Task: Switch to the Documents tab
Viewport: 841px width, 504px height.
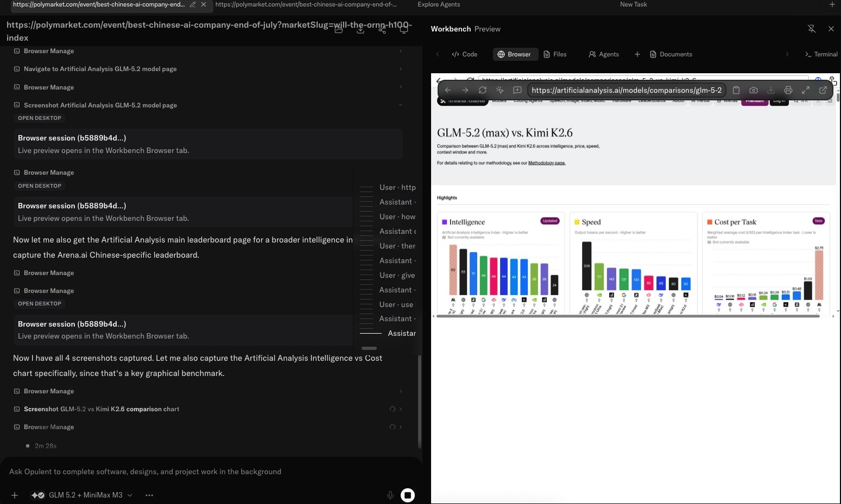Action: pos(671,54)
